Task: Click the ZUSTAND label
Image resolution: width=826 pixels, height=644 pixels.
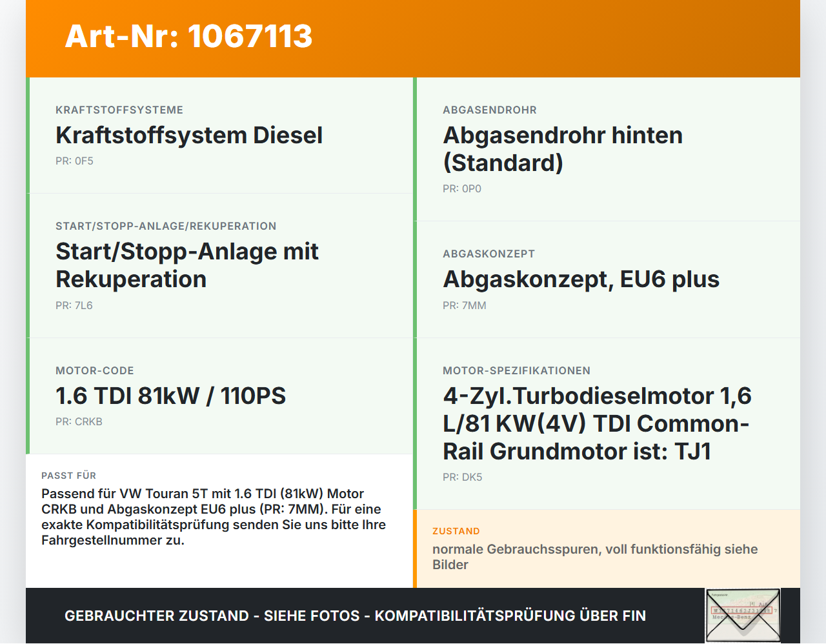Action: tap(456, 531)
